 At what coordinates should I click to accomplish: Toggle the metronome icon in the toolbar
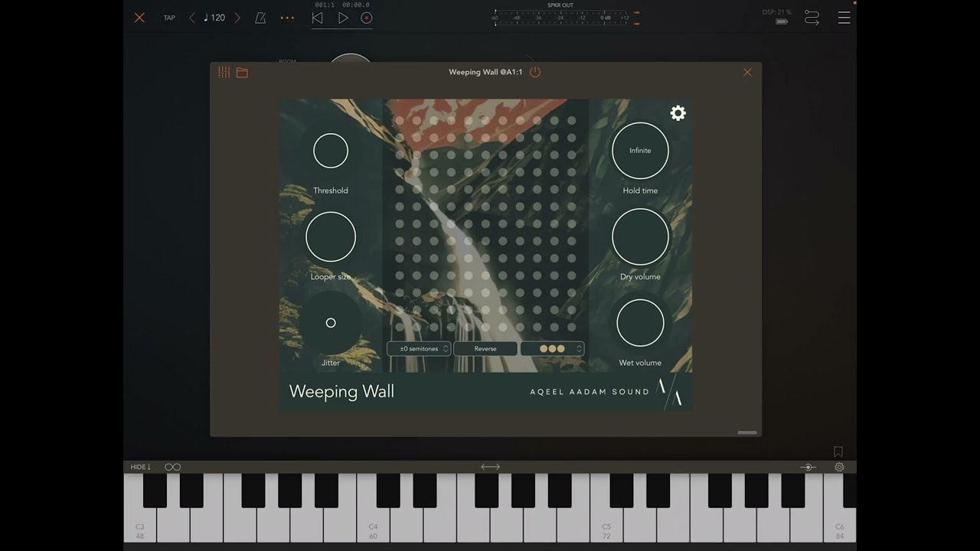coord(260,18)
